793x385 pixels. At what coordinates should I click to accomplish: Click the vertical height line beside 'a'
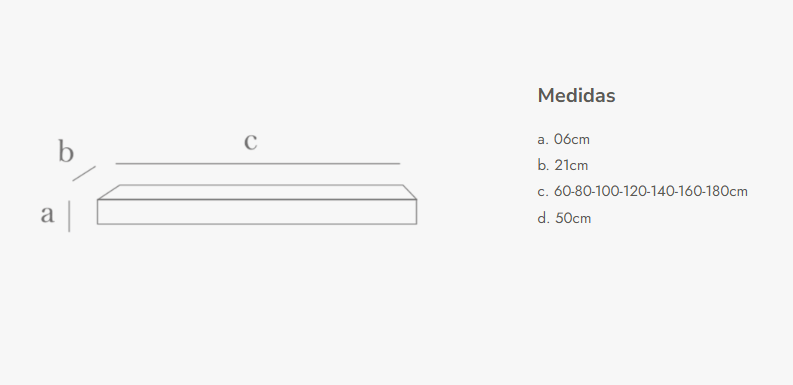click(x=69, y=216)
